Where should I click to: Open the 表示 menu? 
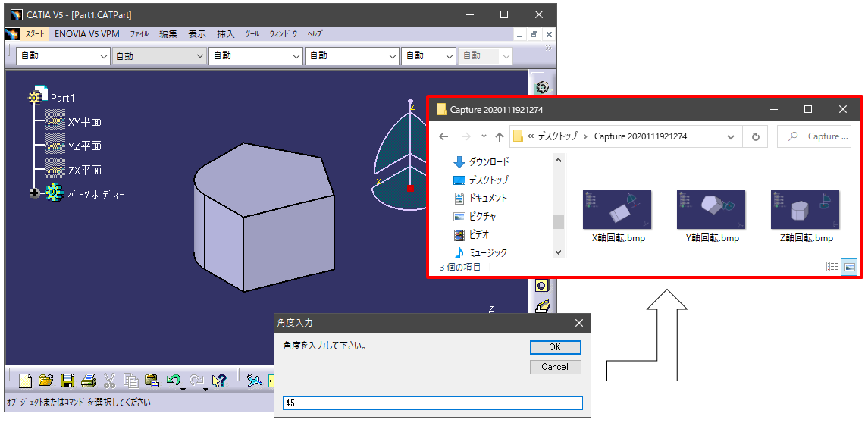197,34
